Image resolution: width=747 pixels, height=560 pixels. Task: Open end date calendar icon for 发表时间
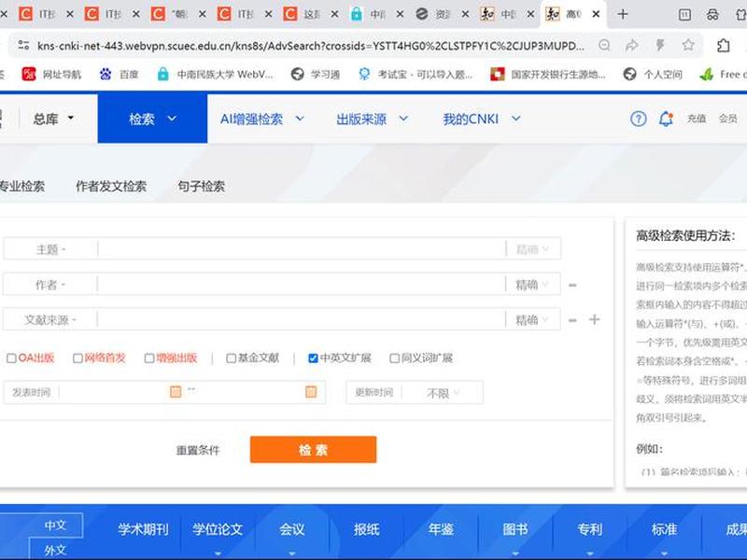[311, 392]
